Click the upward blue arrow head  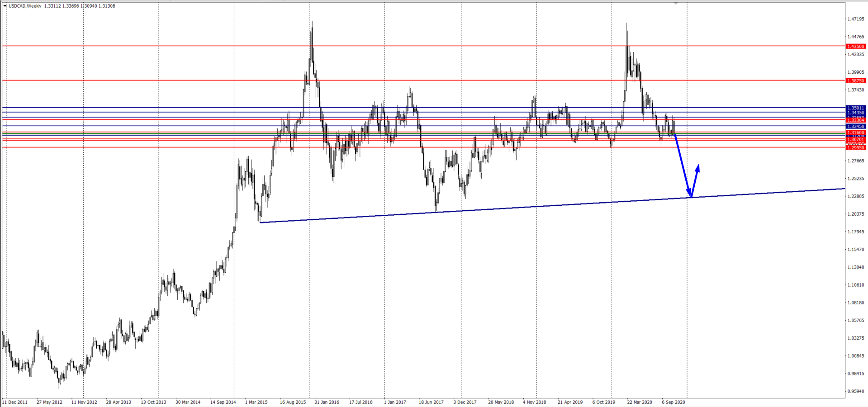click(x=698, y=166)
